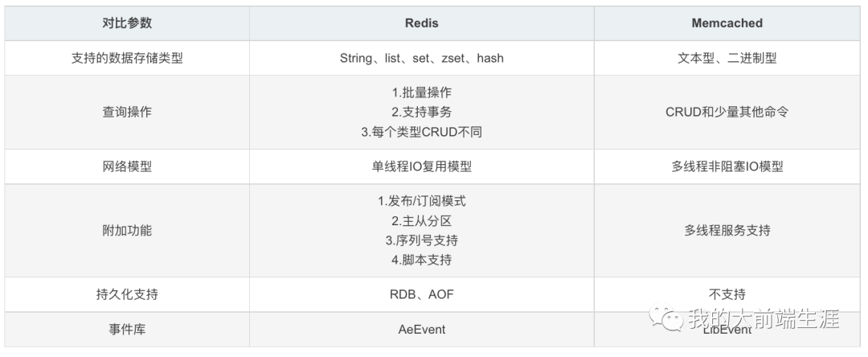The height and width of the screenshot is (357, 868).
Task: Click the 附加功能 row label
Action: pos(127,231)
